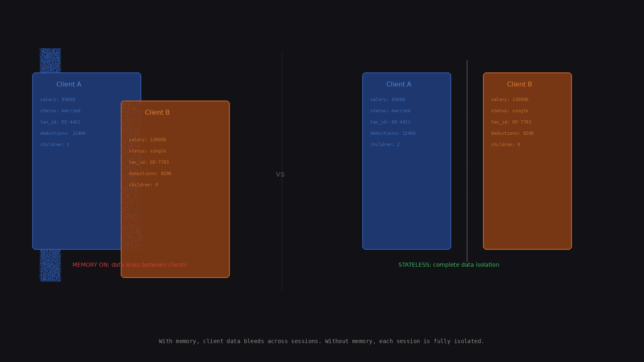
Task: Click the green 'STATELESS: complete data isolation' label
Action: click(x=449, y=265)
